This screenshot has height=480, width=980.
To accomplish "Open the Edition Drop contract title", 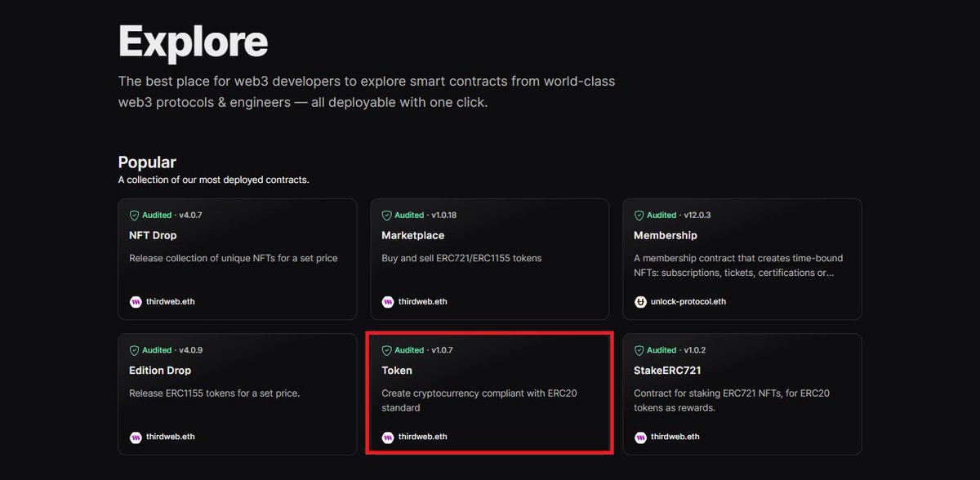I will (160, 371).
